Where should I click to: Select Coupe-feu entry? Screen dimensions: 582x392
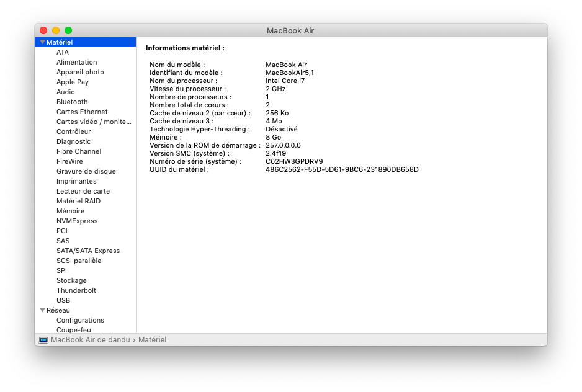click(73, 329)
